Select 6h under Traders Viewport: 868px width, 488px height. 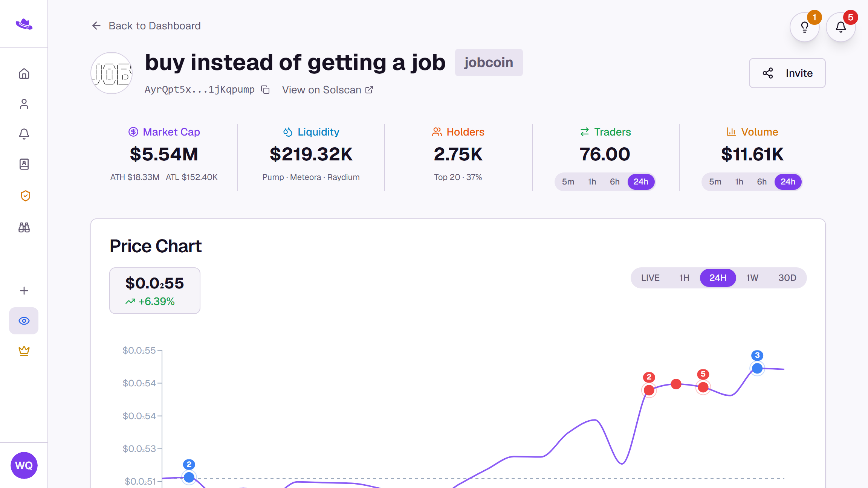coord(615,182)
